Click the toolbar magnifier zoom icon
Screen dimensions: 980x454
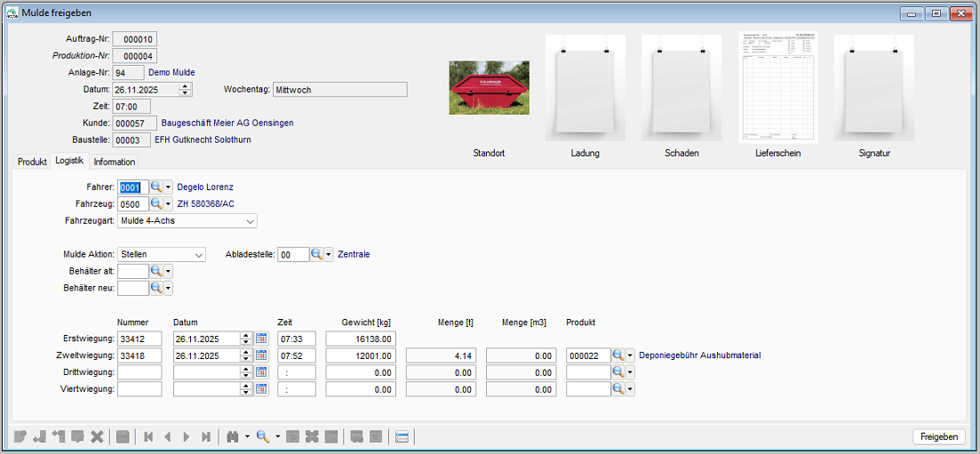point(263,436)
